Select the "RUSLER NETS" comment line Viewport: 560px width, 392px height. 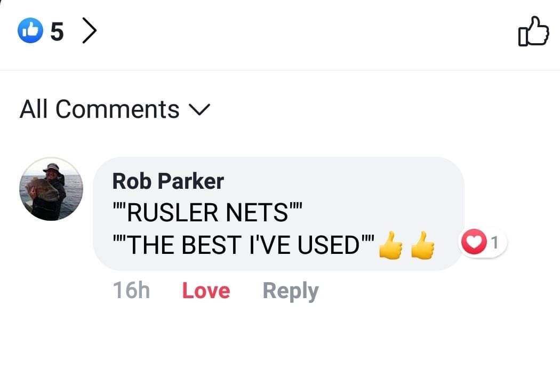click(207, 213)
